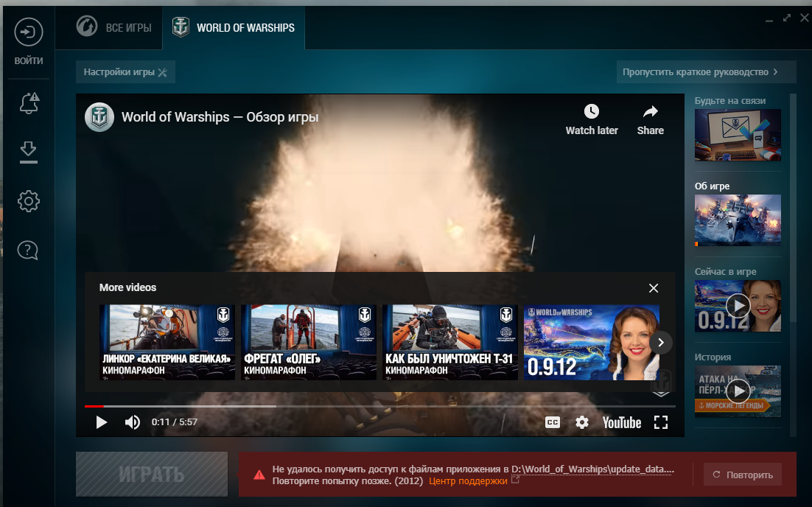This screenshot has height=507, width=812.
Task: Click the World of Warships channel avatar
Action: [99, 117]
